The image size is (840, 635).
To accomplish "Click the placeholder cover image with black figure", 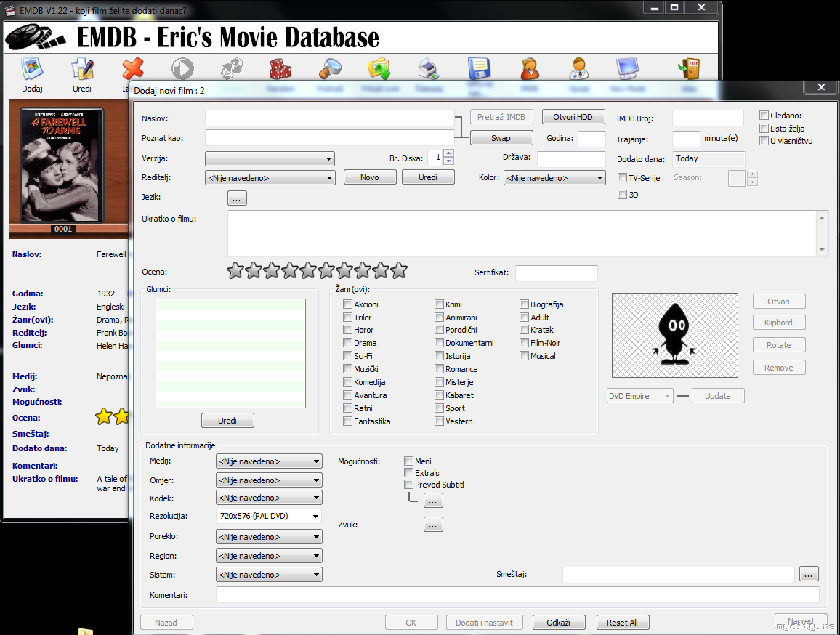I will pos(675,335).
